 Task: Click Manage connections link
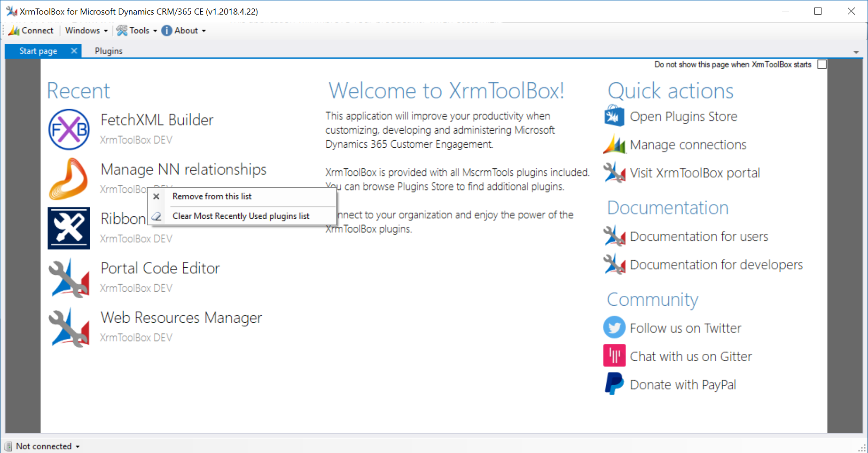[x=688, y=145]
